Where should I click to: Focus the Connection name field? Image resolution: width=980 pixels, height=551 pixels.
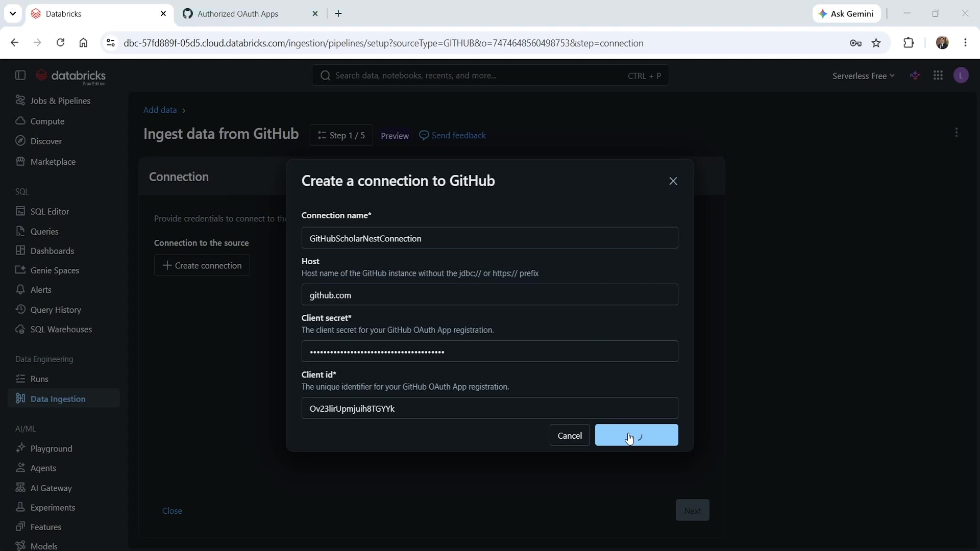coord(489,238)
